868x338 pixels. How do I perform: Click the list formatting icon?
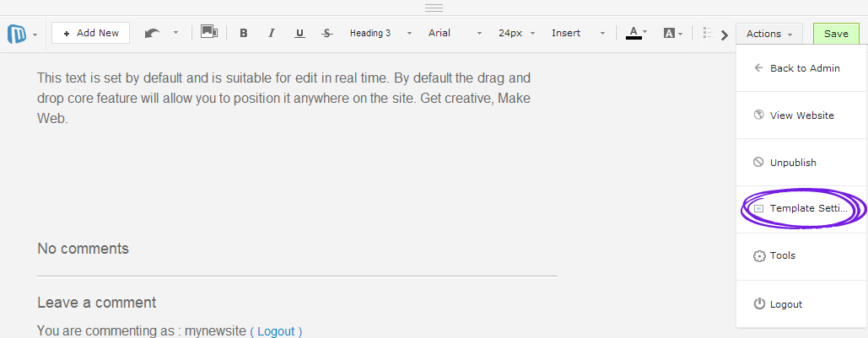pyautogui.click(x=708, y=33)
